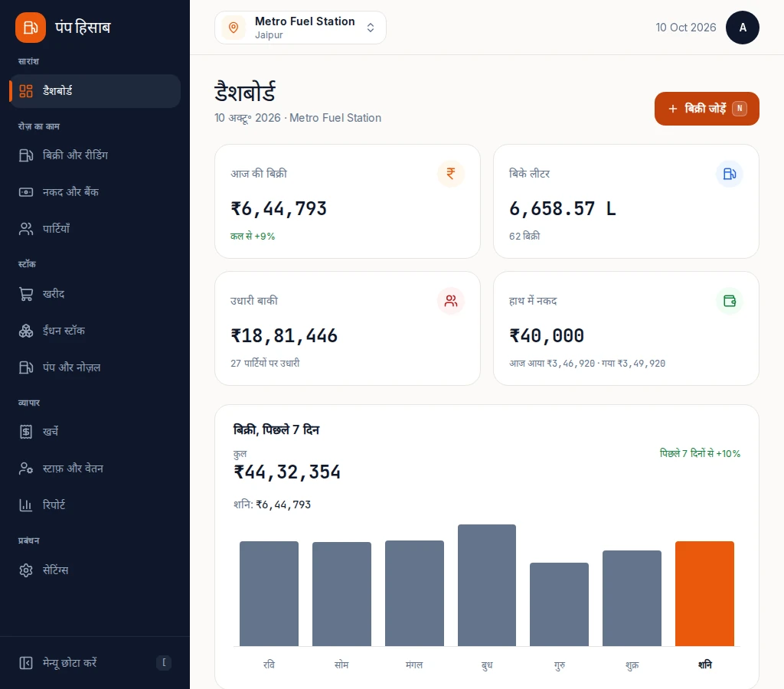The image size is (784, 689).
Task: Click the डैशबोर्ड grid icon
Action: tap(26, 91)
